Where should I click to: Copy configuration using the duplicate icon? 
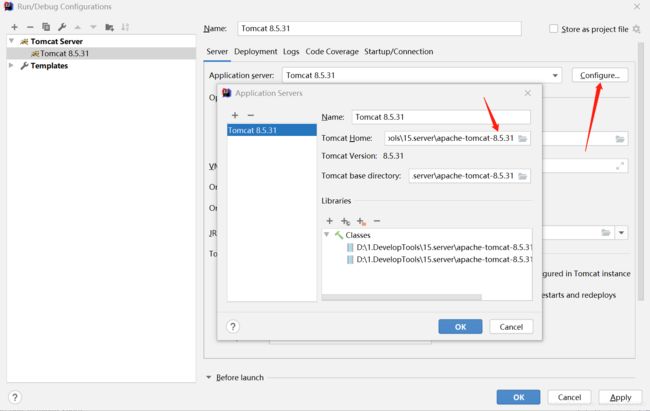pyautogui.click(x=46, y=27)
